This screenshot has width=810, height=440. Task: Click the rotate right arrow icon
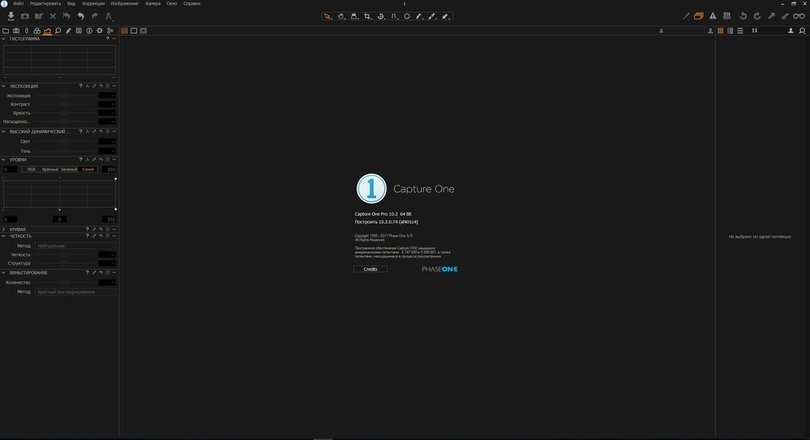coord(757,16)
